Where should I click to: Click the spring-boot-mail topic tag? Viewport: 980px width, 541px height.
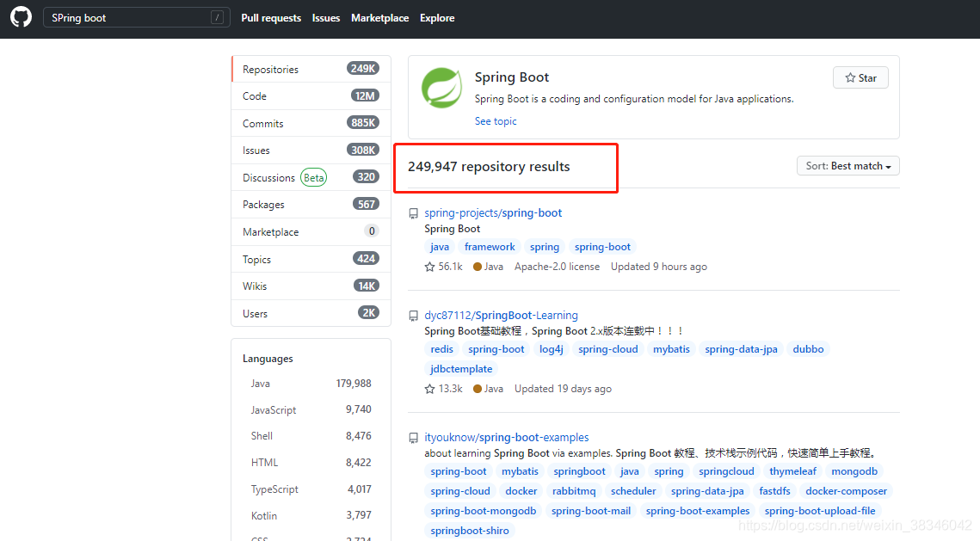pos(590,511)
